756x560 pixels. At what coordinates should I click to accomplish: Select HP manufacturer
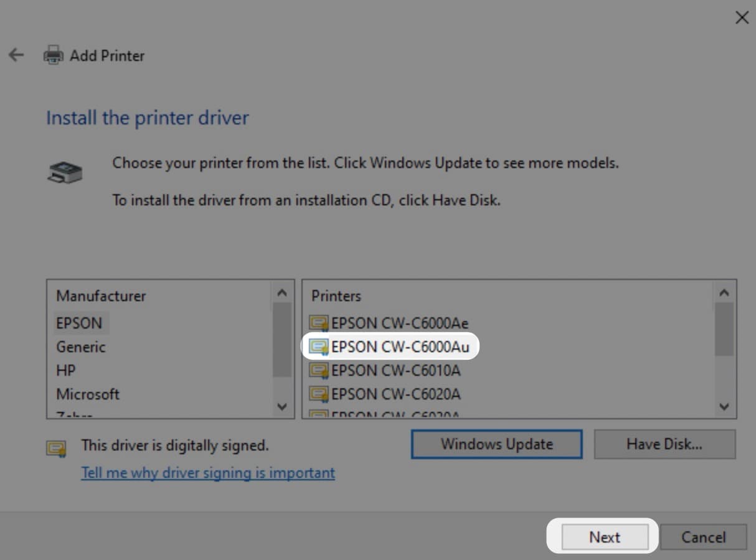click(x=66, y=370)
